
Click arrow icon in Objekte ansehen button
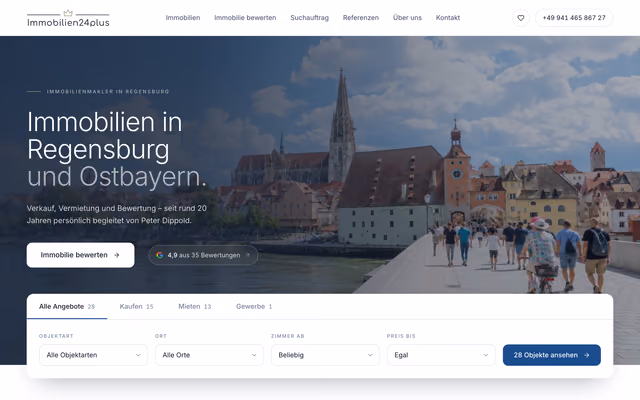tap(587, 355)
